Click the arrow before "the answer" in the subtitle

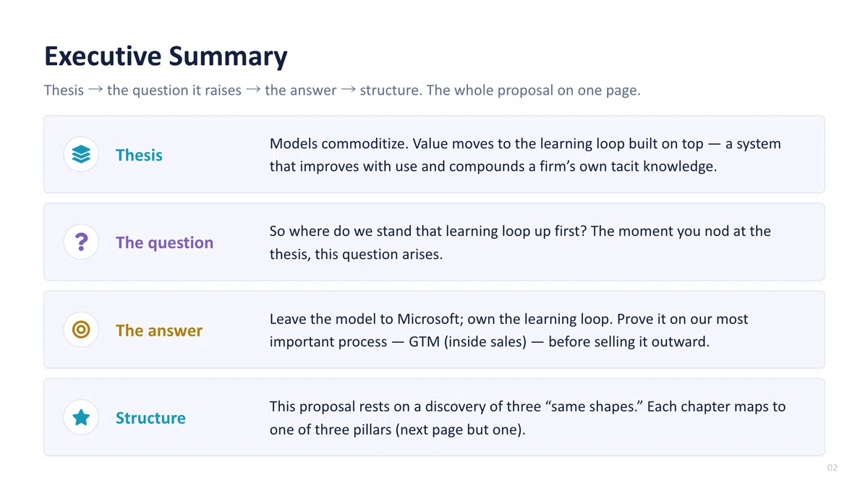click(253, 90)
